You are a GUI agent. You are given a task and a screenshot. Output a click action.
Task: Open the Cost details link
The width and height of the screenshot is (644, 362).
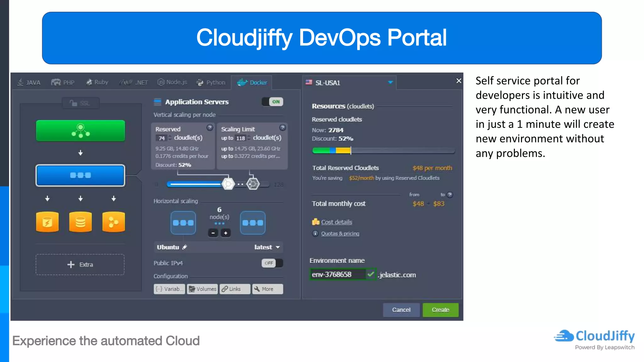[336, 222]
